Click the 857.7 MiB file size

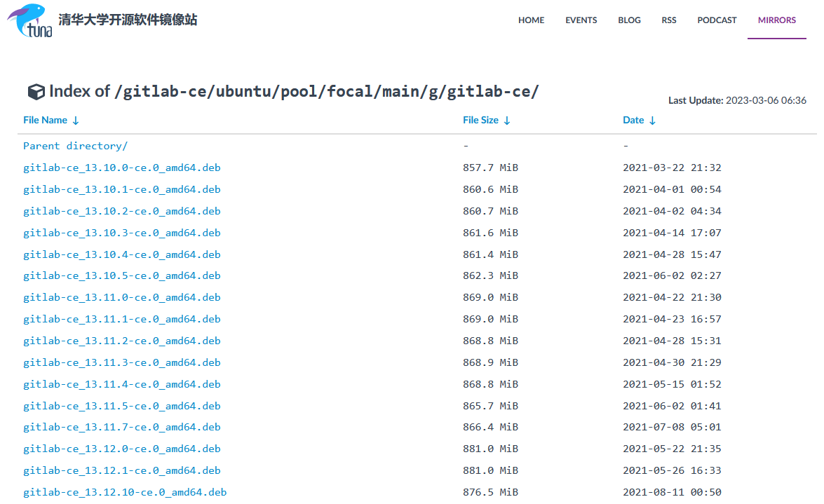pos(490,168)
